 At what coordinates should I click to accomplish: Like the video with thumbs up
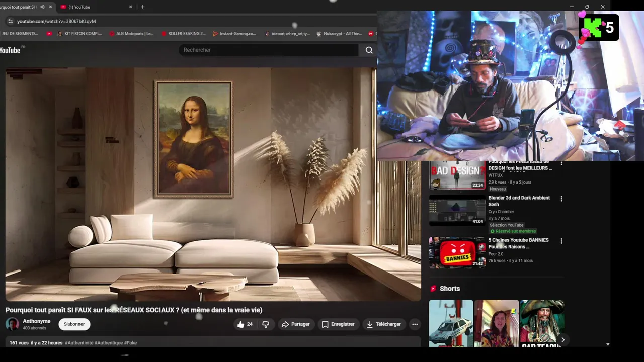click(x=245, y=324)
